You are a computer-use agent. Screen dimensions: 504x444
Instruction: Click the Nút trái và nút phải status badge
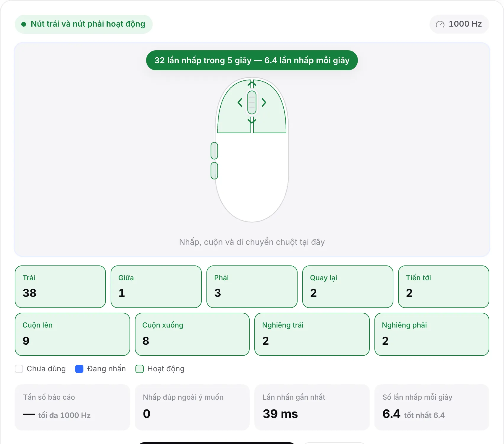pyautogui.click(x=84, y=24)
